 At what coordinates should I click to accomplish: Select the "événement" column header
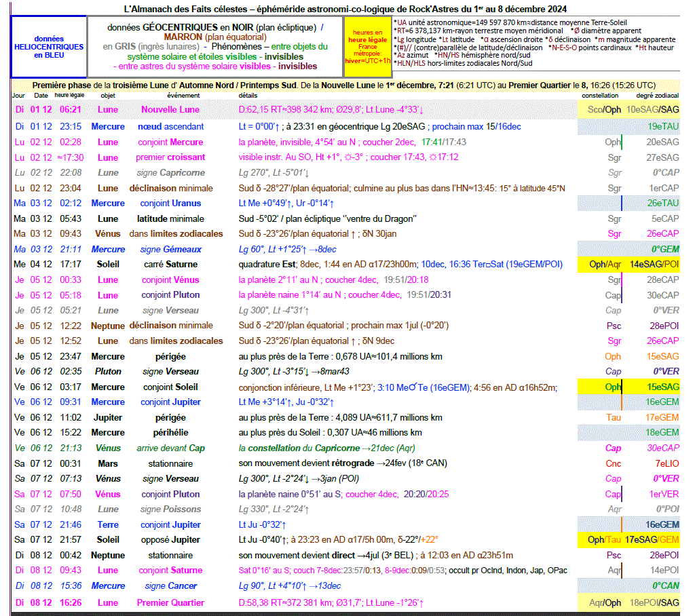pyautogui.click(x=183, y=95)
